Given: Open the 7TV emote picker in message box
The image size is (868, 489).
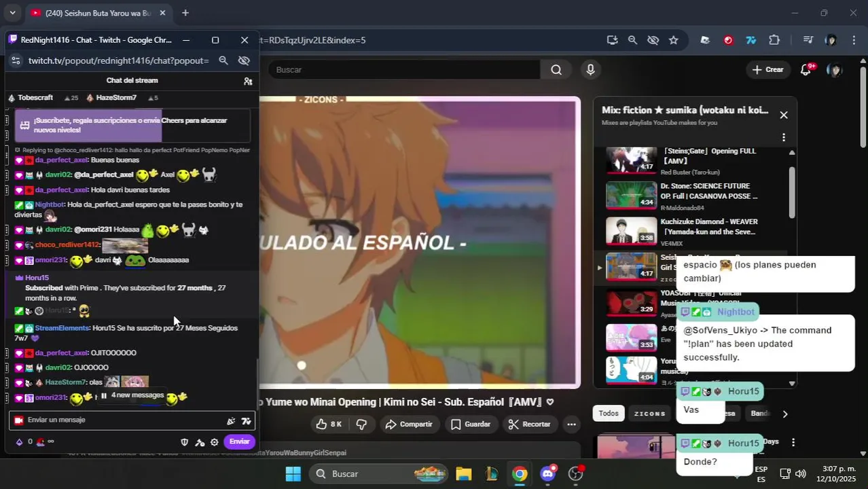Looking at the screenshot, I should (246, 421).
